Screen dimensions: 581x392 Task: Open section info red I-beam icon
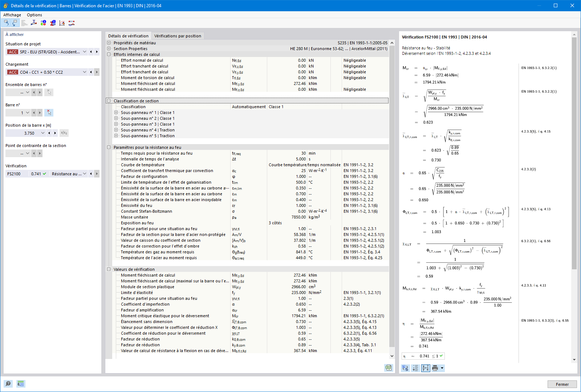tap(53, 23)
